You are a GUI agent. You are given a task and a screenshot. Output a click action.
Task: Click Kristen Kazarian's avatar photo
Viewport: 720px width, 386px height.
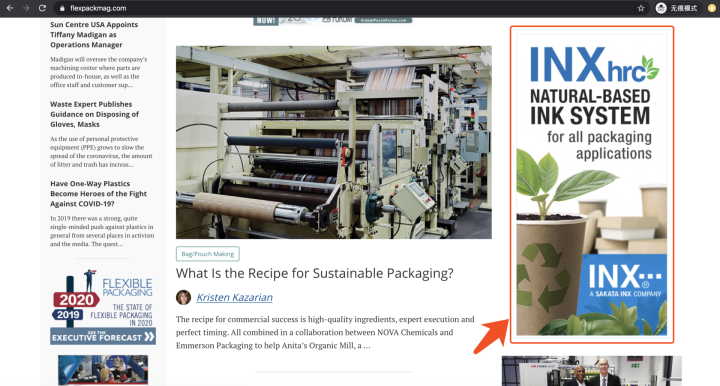(x=183, y=297)
